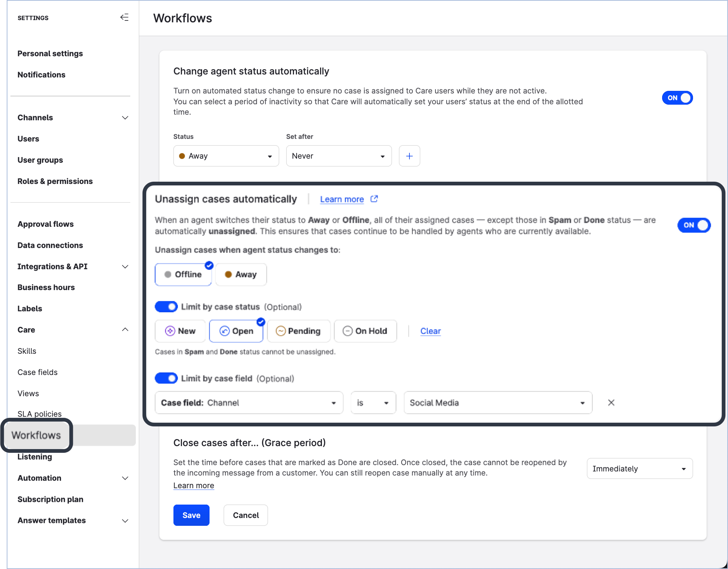728x569 pixels.
Task: Select the Pending case status chip
Action: point(298,331)
